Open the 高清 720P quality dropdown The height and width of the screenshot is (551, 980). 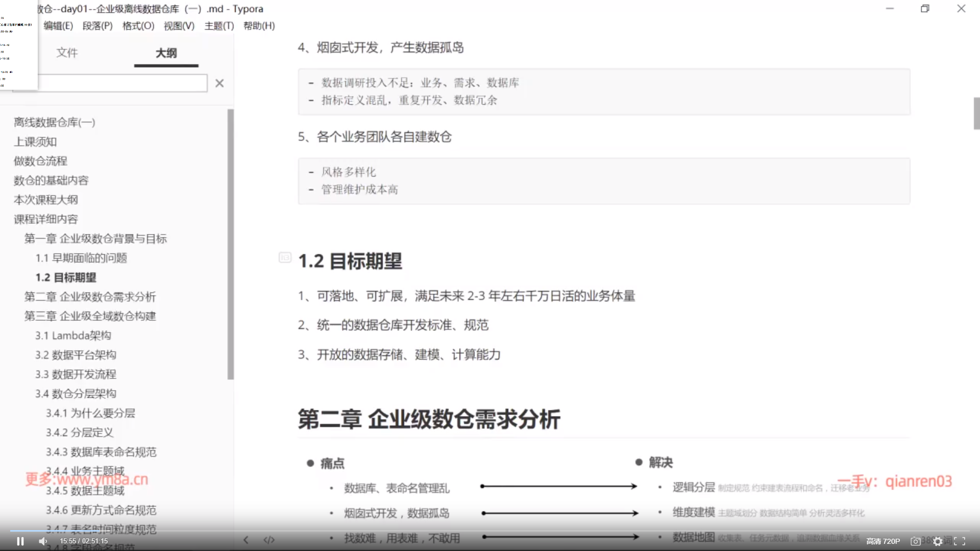pos(883,541)
